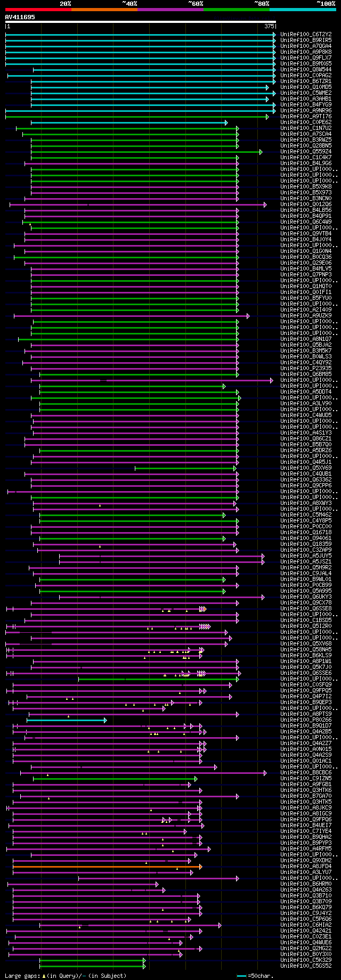Click UniRef100_A4RFM5 label
Image resolution: width=341 pixels, height=980 pixels.
pyautogui.click(x=306, y=848)
